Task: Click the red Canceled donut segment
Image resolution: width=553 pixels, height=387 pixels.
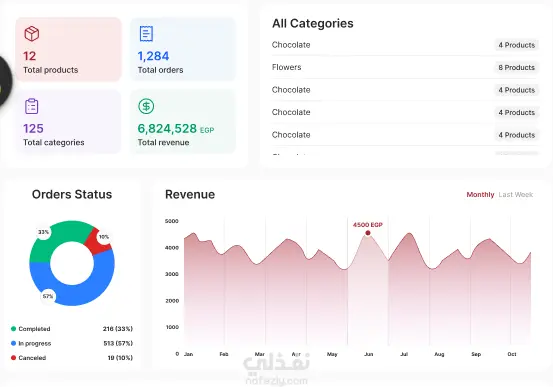Action: pyautogui.click(x=99, y=242)
